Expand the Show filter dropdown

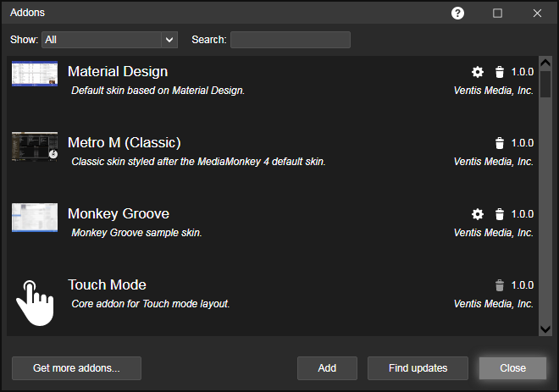point(169,40)
